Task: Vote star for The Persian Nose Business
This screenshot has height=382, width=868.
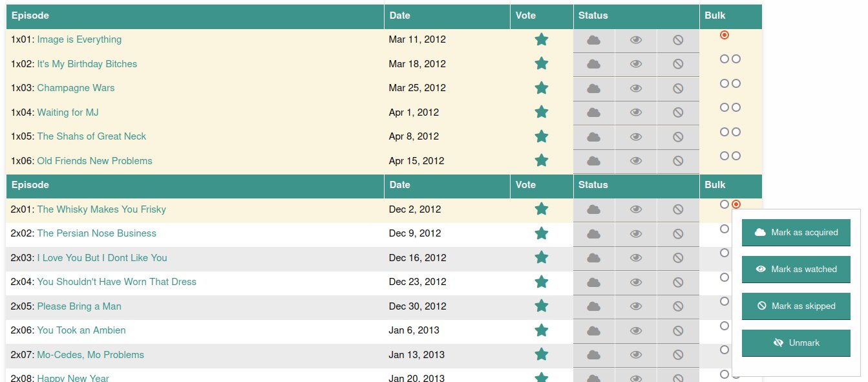Action: tap(542, 233)
